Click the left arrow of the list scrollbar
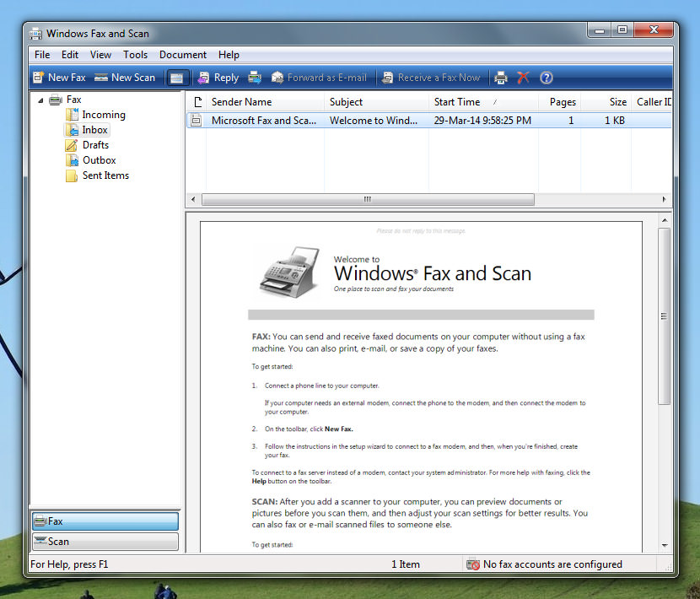The width and height of the screenshot is (700, 599). click(193, 199)
